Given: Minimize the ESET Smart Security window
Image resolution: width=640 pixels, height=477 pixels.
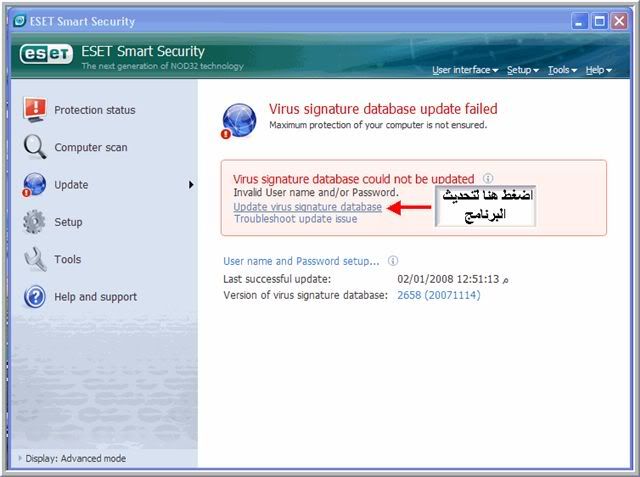Looking at the screenshot, I should click(579, 21).
